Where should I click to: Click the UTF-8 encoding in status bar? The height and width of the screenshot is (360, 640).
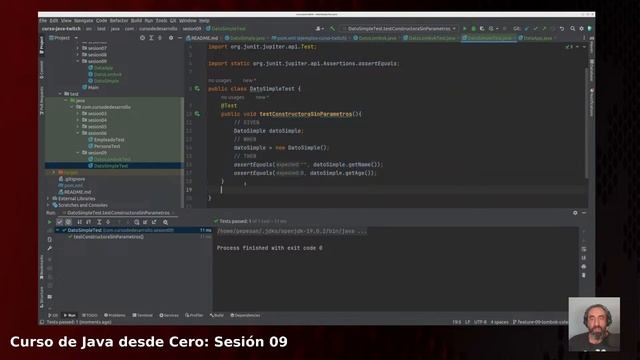(x=480, y=322)
